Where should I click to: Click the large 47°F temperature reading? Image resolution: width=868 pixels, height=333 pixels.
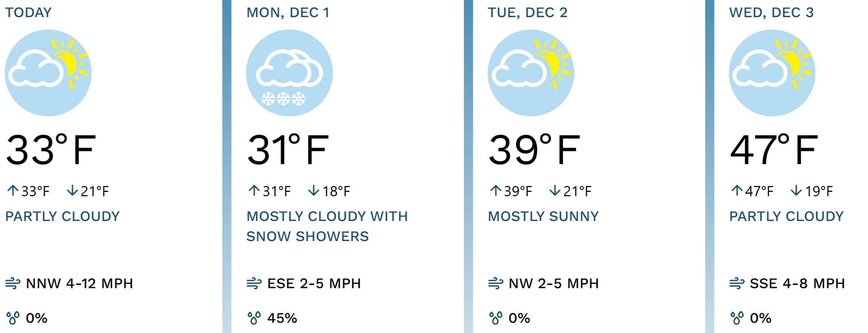[x=774, y=150]
